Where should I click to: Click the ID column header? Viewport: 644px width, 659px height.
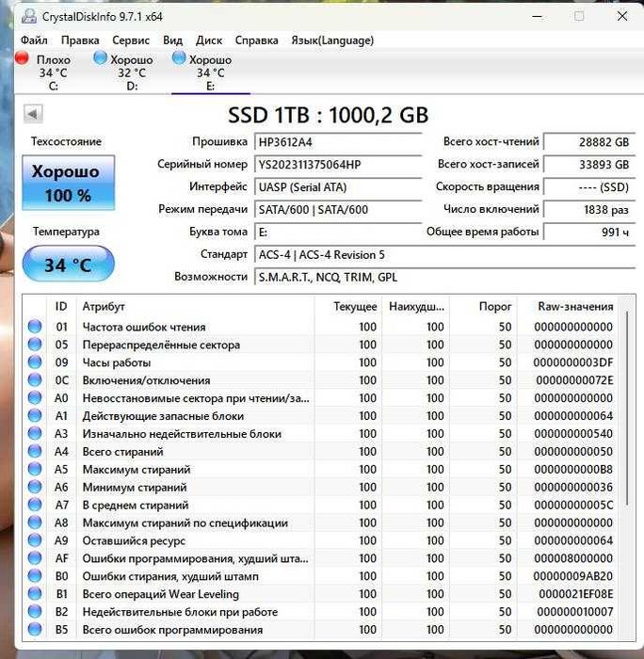[x=61, y=306]
